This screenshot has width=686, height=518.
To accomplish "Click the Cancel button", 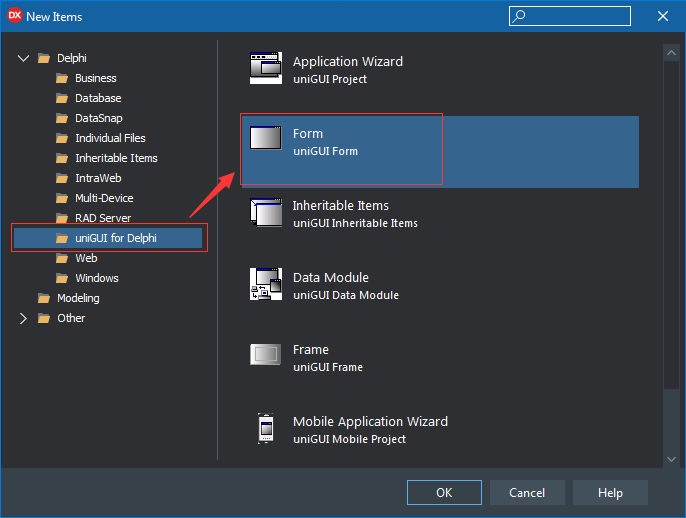I will (527, 493).
